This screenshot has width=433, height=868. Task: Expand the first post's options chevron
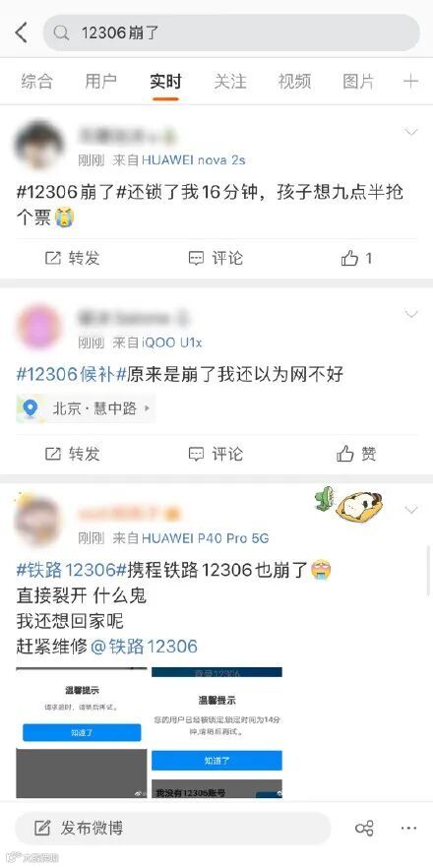coord(410,132)
